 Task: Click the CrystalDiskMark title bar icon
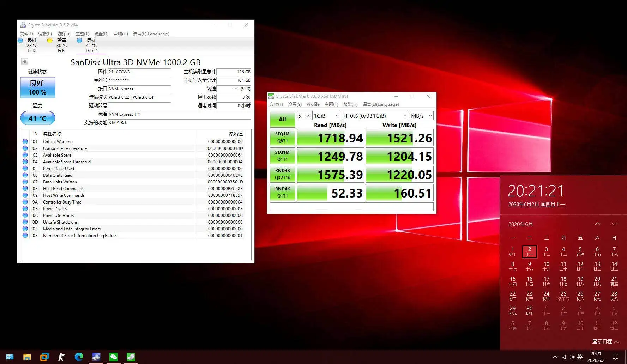pos(271,96)
